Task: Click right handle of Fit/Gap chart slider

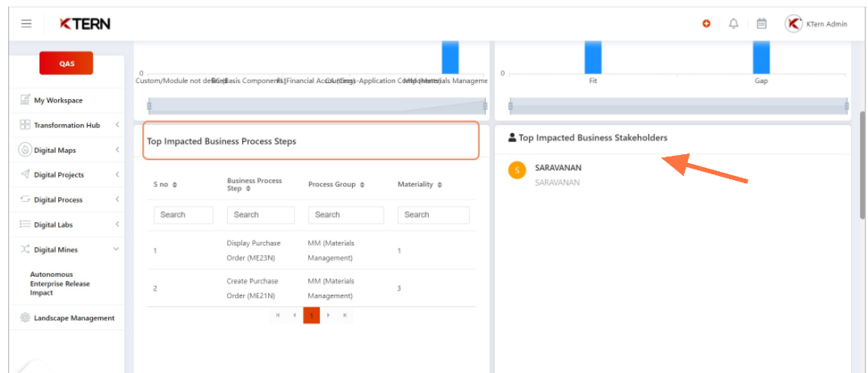Action: coord(846,106)
